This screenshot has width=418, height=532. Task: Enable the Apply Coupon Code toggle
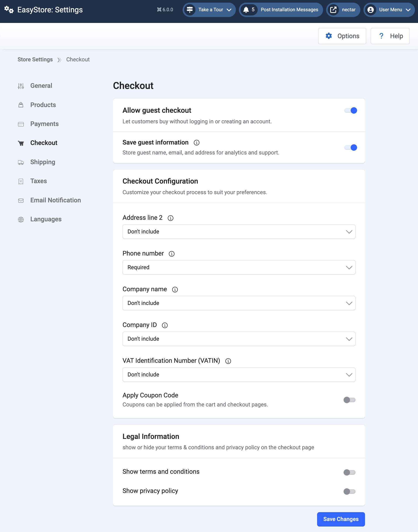(x=349, y=400)
